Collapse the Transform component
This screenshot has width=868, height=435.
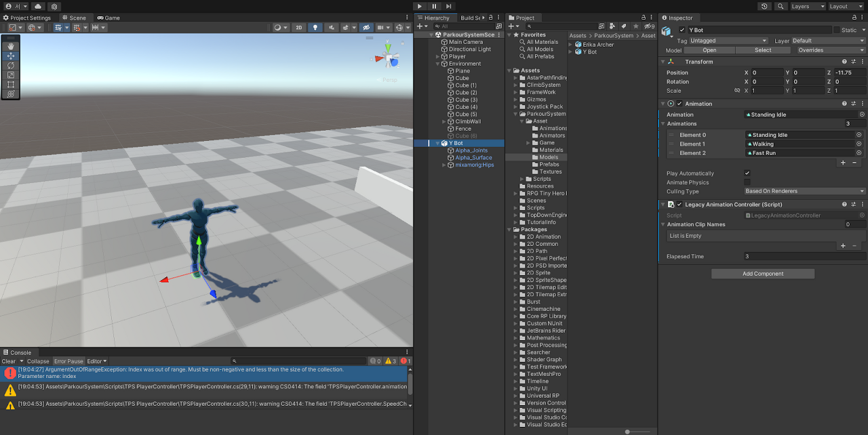tap(663, 62)
